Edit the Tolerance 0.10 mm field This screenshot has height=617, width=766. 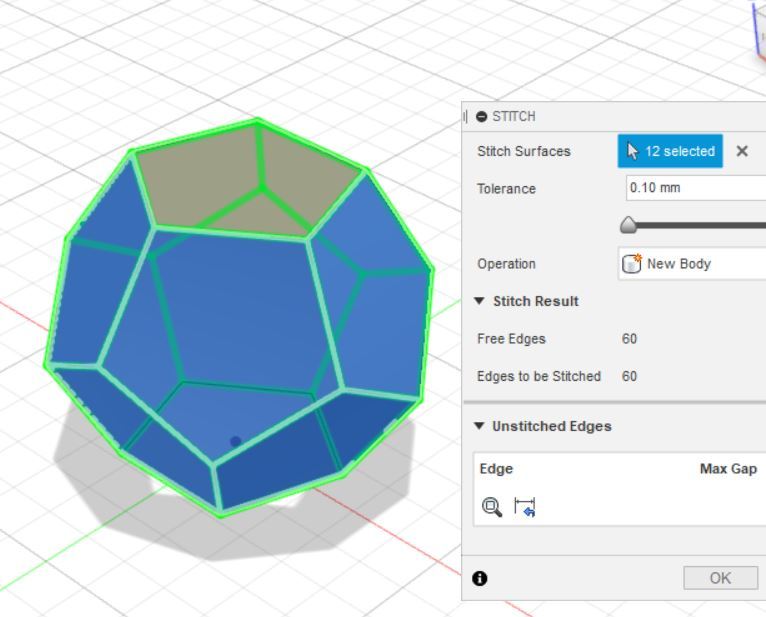696,188
